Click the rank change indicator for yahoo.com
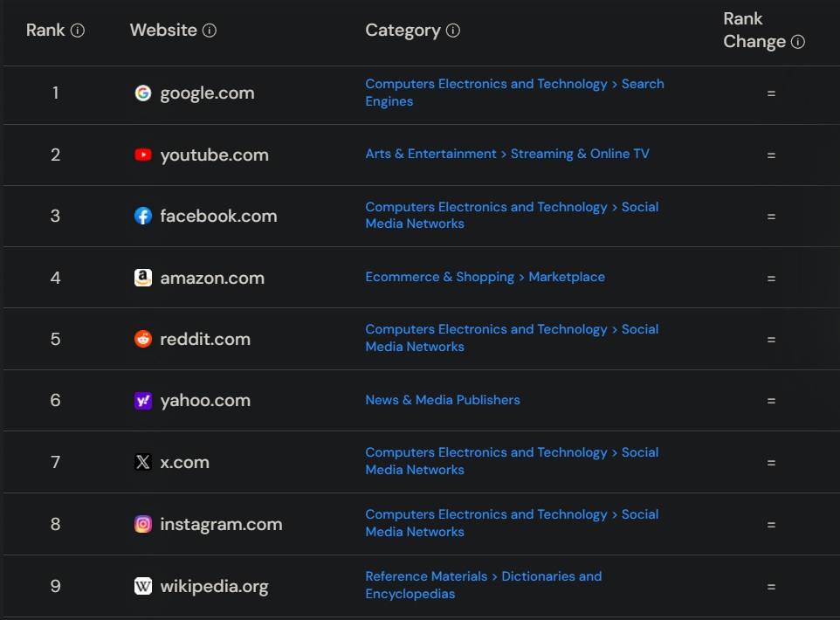 [771, 401]
